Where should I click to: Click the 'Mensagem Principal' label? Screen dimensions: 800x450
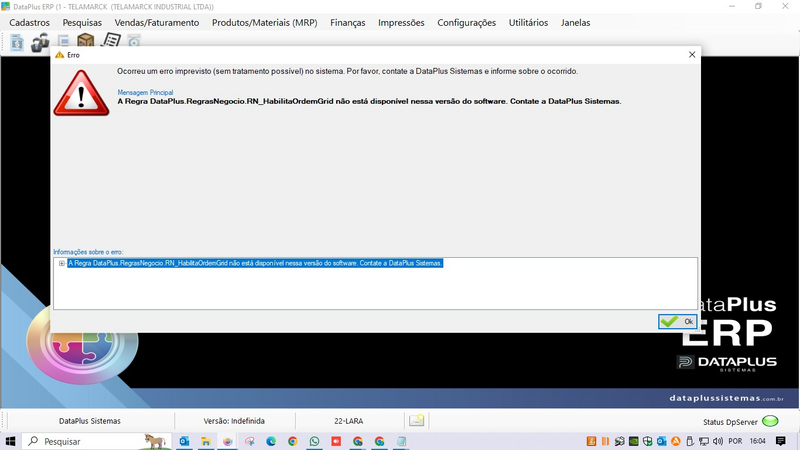tap(145, 92)
